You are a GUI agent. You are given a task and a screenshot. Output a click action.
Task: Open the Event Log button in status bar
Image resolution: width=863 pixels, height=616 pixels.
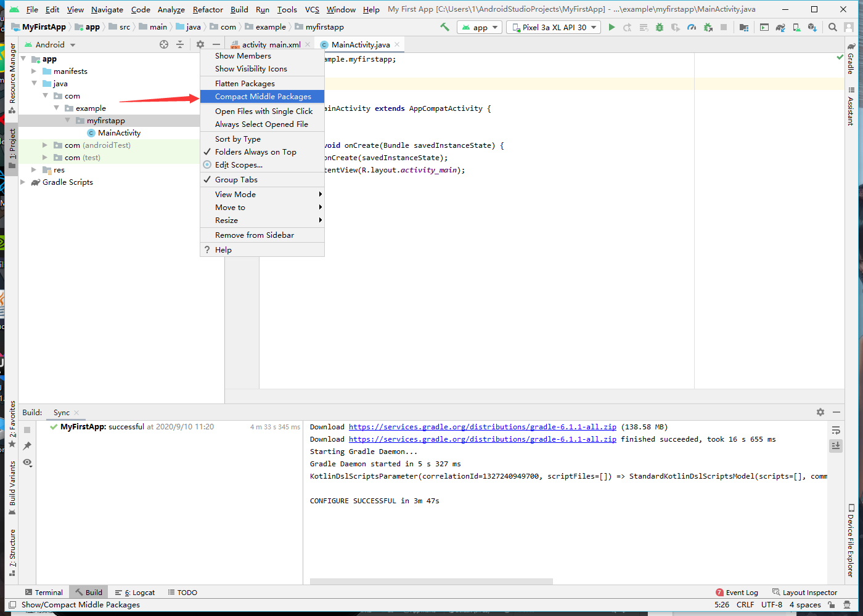coord(737,593)
